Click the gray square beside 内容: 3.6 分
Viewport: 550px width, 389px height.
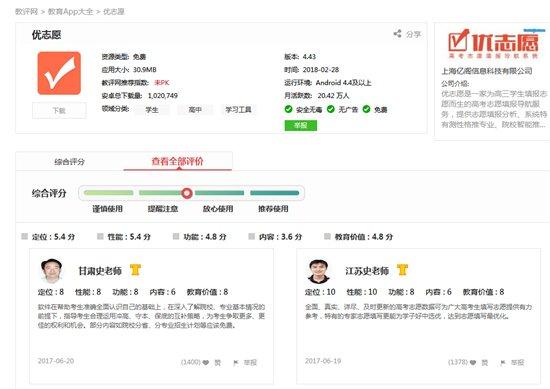pos(251,236)
